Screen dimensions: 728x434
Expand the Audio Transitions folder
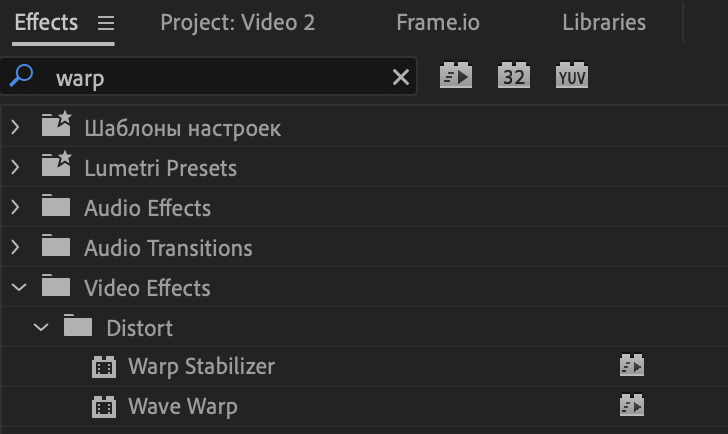click(x=15, y=247)
